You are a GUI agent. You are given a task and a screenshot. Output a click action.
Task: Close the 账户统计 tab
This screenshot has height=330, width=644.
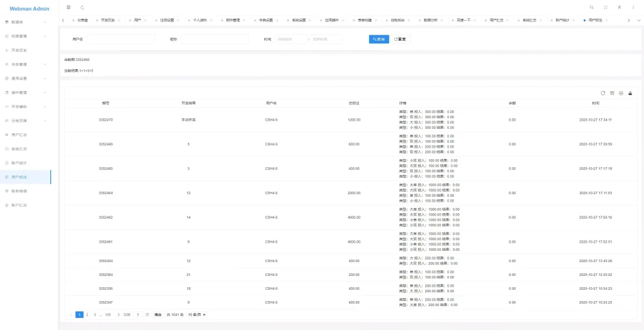[574, 20]
